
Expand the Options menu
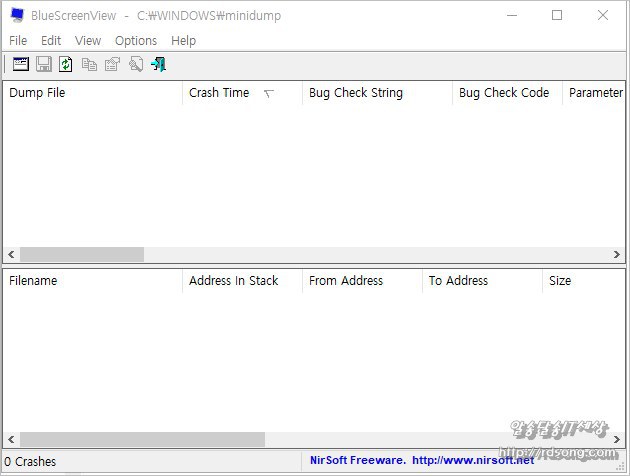pos(136,40)
